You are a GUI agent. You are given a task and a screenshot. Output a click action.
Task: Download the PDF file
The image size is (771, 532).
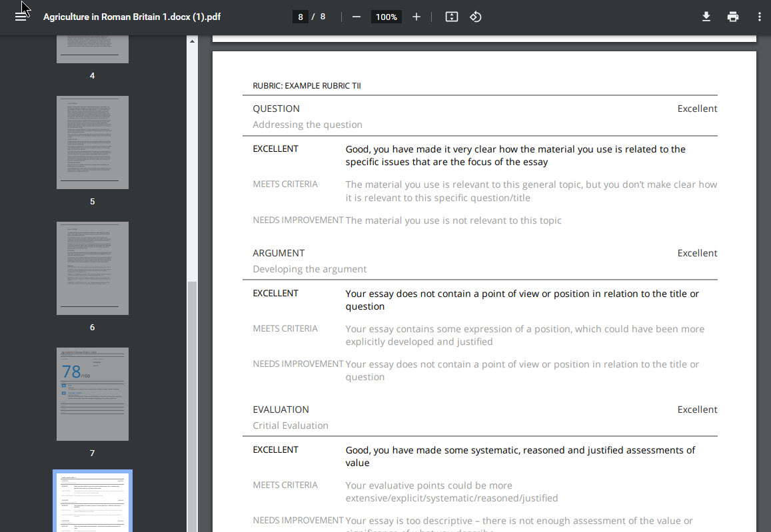tap(706, 17)
